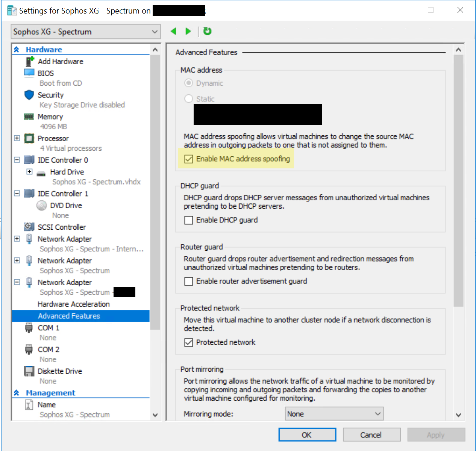Viewport: 476px width, 451px height.
Task: Select the Diskette Drive tree item
Action: click(x=60, y=371)
